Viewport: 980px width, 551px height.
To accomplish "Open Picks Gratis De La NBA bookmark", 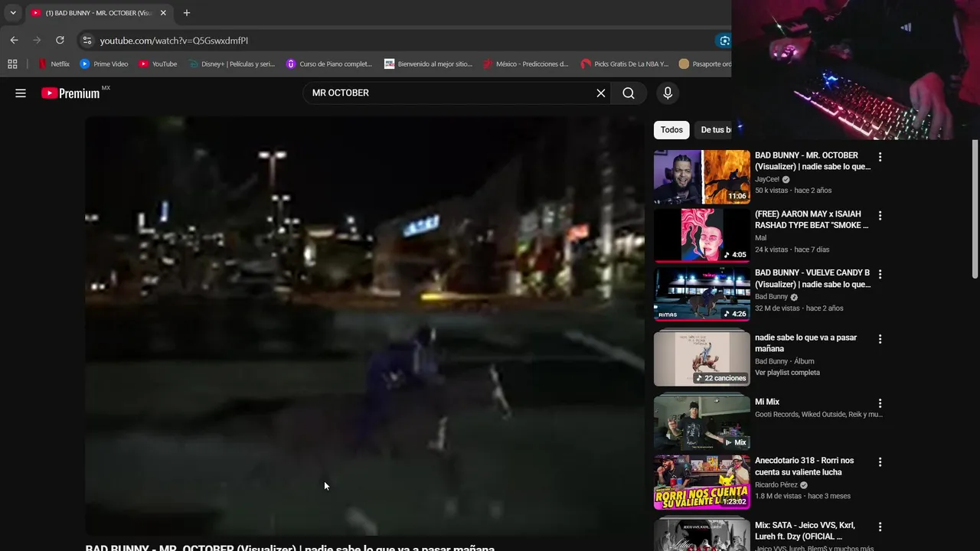I will pyautogui.click(x=624, y=64).
